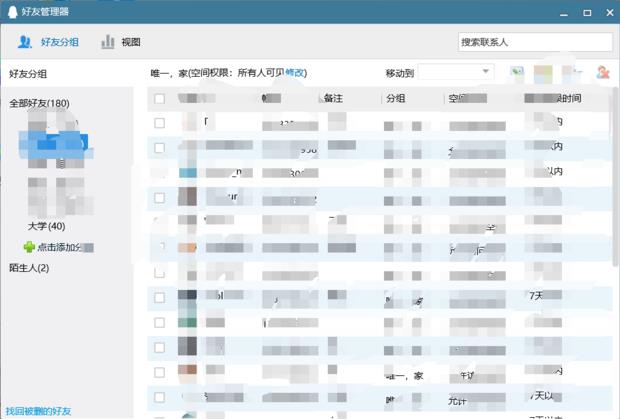This screenshot has height=419, width=620.
Task: Click the 搜索联系人 search field
Action: (535, 42)
